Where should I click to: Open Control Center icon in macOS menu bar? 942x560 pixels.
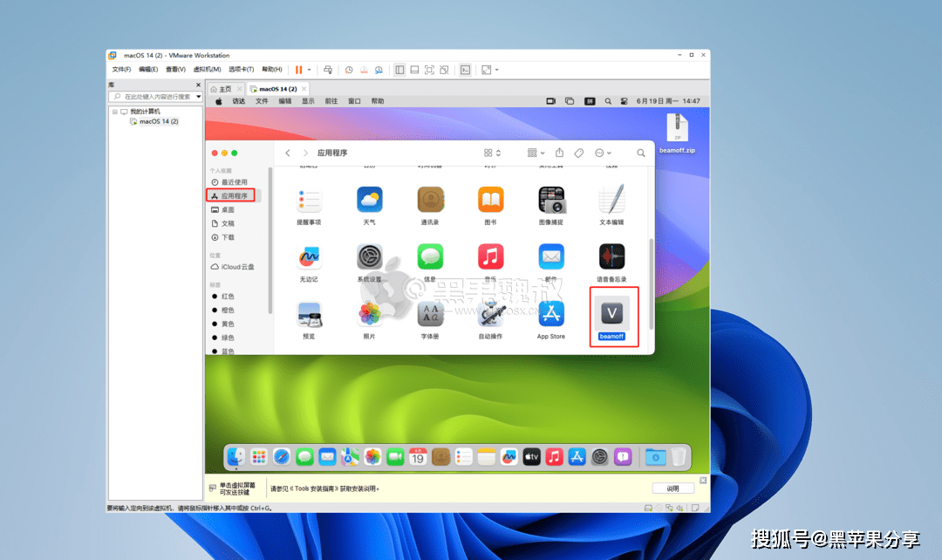pos(625,101)
